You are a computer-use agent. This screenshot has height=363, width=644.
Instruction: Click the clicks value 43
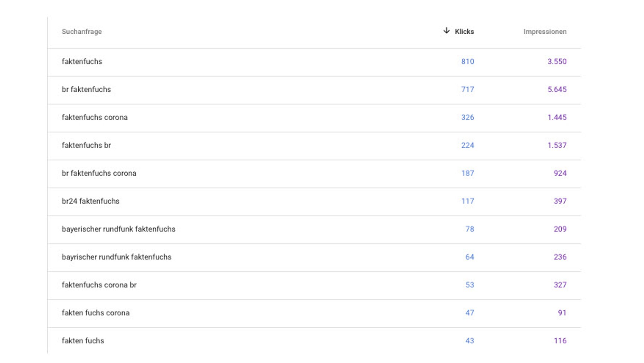470,341
